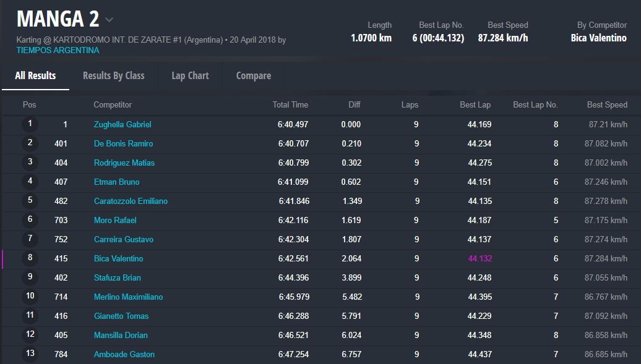Click the Pos column header
Viewport: 641px width, 364px height.
[x=29, y=104]
